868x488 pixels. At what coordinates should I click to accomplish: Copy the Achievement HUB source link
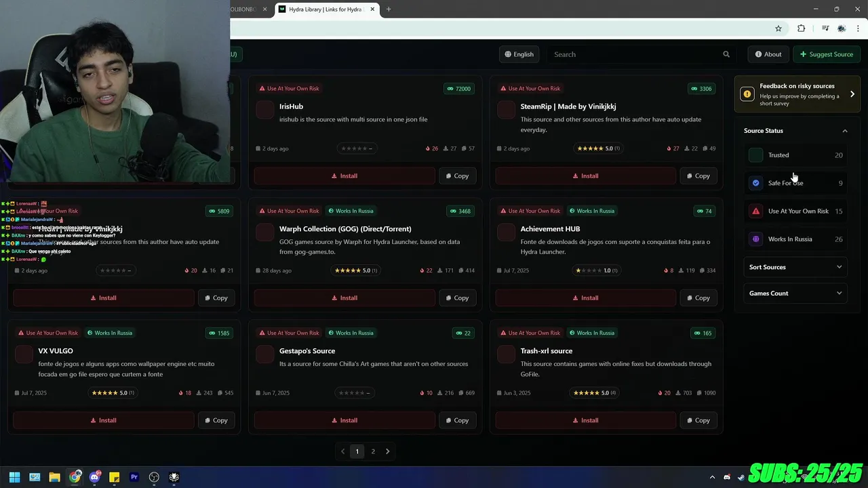698,298
